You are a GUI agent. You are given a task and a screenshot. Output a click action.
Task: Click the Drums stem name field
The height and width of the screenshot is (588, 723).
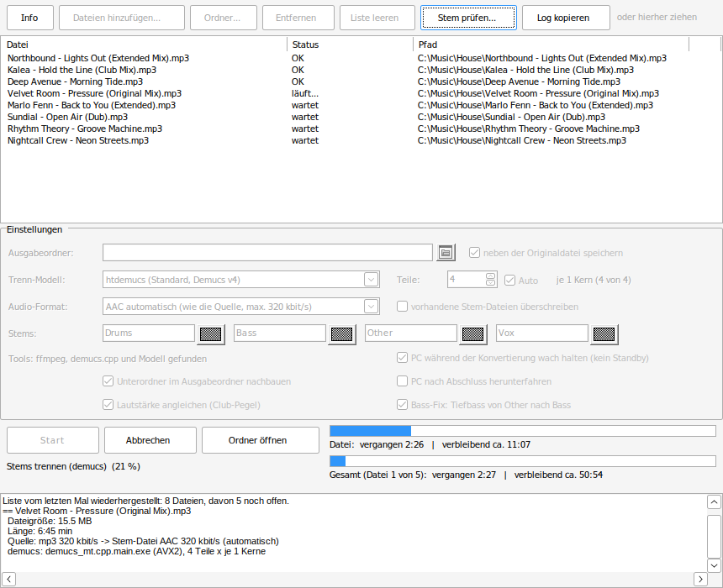pos(149,333)
